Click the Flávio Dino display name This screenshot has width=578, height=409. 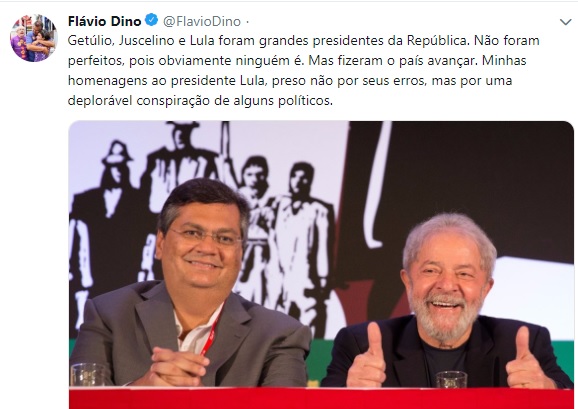[x=104, y=21]
